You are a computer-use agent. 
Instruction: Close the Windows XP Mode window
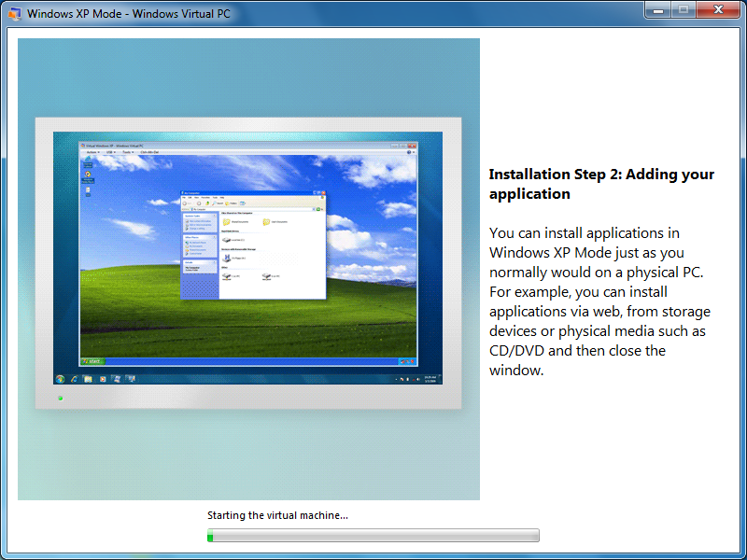(717, 9)
